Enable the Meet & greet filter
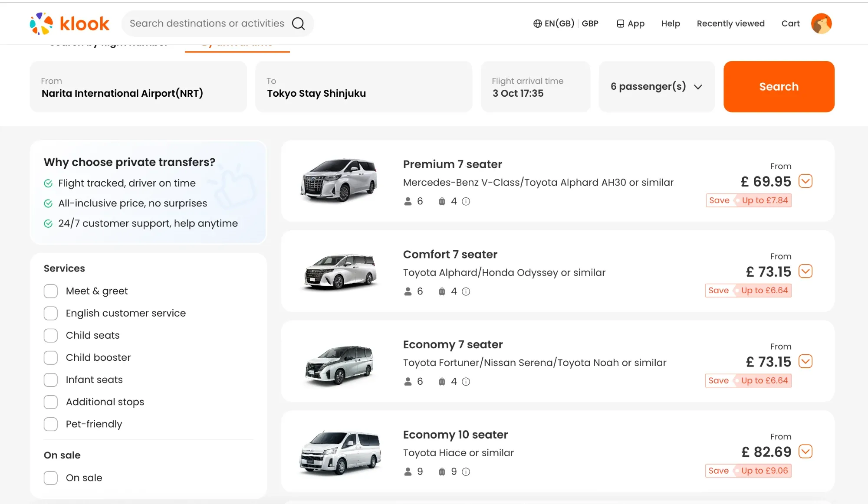The width and height of the screenshot is (868, 504). coord(51,291)
